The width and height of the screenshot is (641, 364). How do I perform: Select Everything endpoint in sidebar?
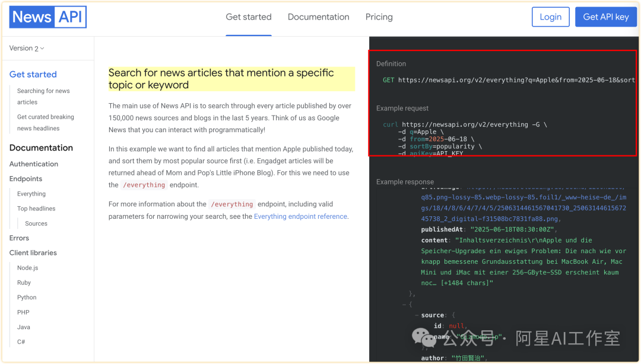pyautogui.click(x=31, y=194)
